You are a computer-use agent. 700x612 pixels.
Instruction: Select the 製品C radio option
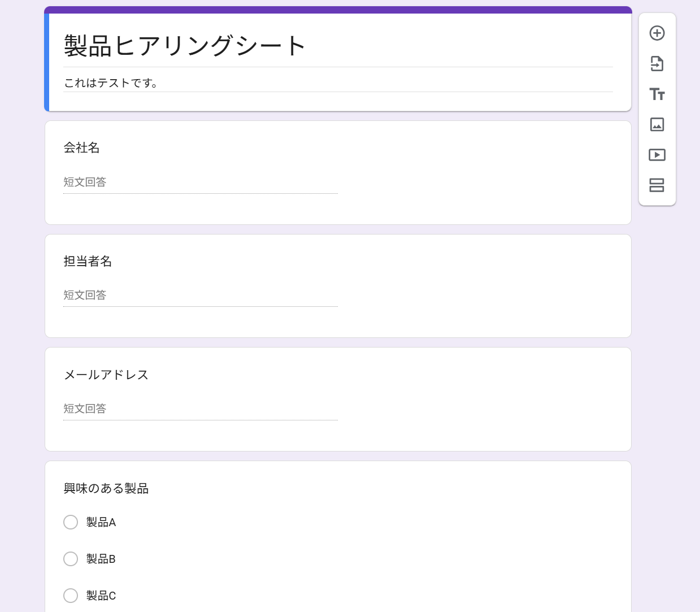point(71,596)
